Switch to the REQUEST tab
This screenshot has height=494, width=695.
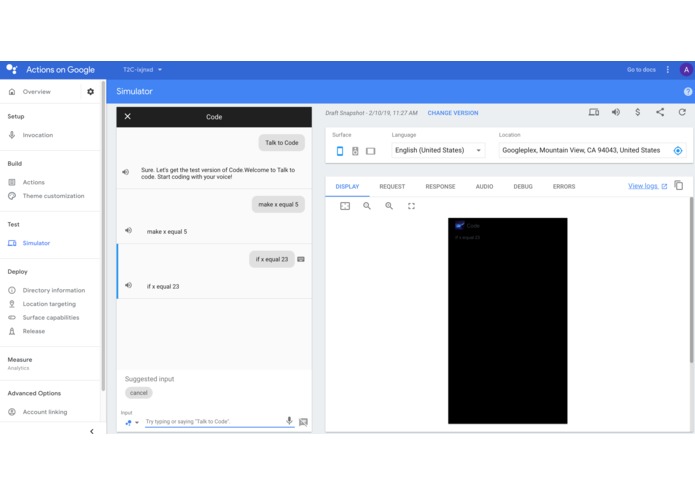coord(392,187)
